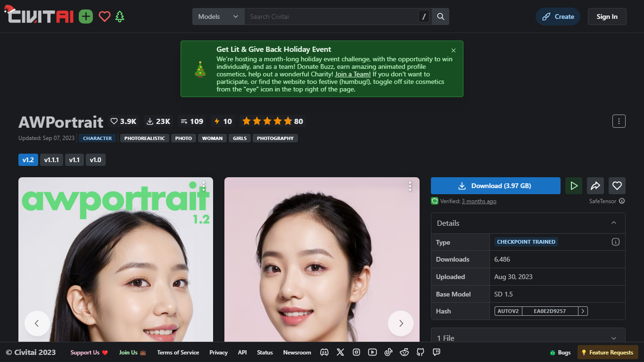Viewport: 644px width, 362px height.
Task: Click the search magnifier button
Action: pos(441,16)
